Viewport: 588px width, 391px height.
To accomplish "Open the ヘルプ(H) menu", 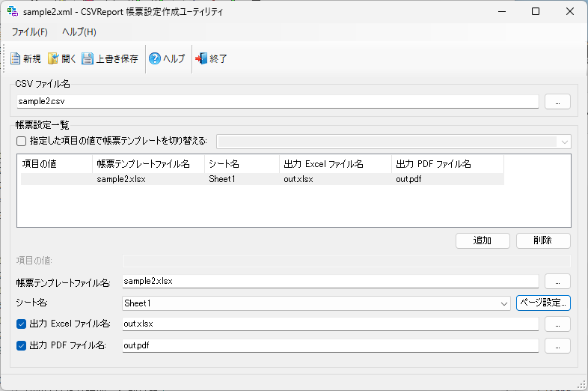I will pyautogui.click(x=79, y=32).
